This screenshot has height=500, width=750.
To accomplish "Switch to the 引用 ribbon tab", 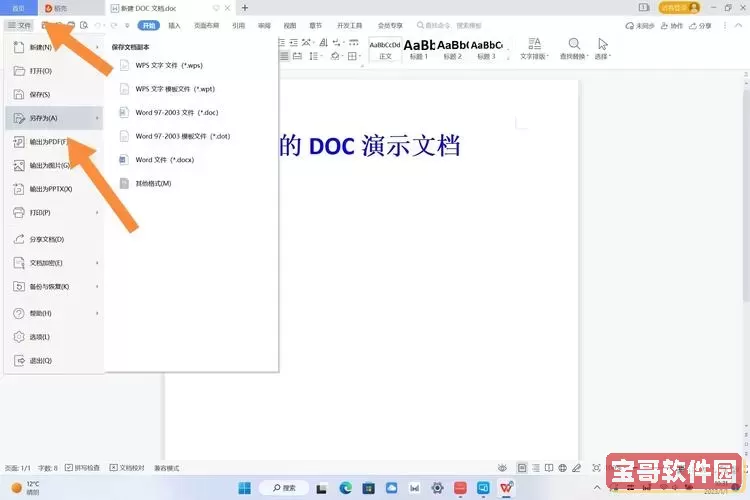I will (x=239, y=25).
